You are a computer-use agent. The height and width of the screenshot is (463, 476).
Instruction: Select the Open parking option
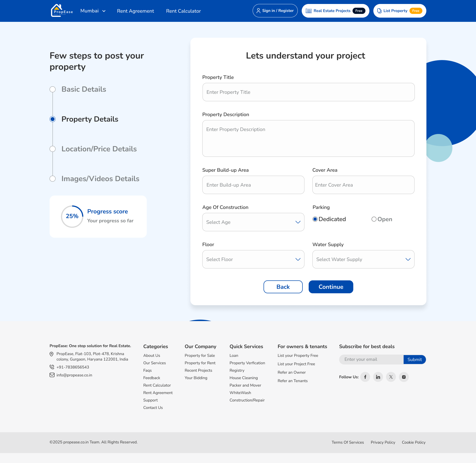click(374, 219)
